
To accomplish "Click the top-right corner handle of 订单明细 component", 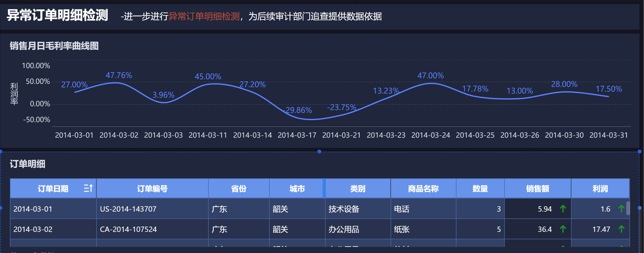I will (639, 152).
